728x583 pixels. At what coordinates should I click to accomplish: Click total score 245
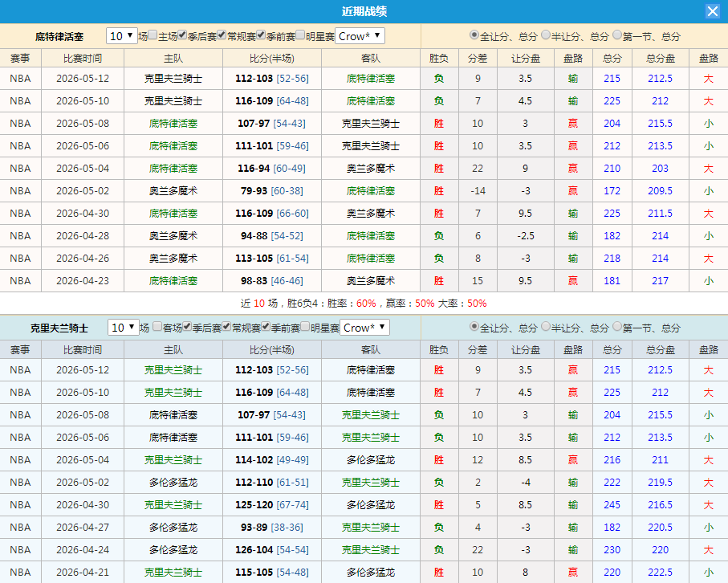click(612, 505)
